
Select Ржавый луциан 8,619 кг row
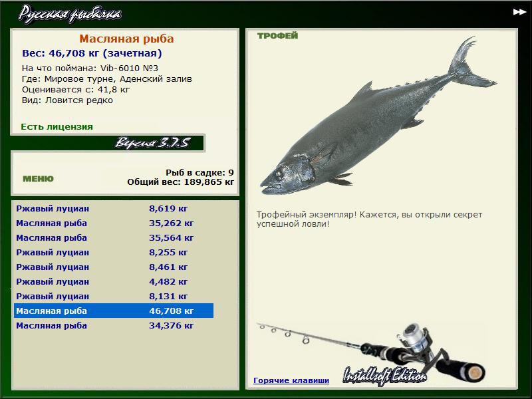114,208
